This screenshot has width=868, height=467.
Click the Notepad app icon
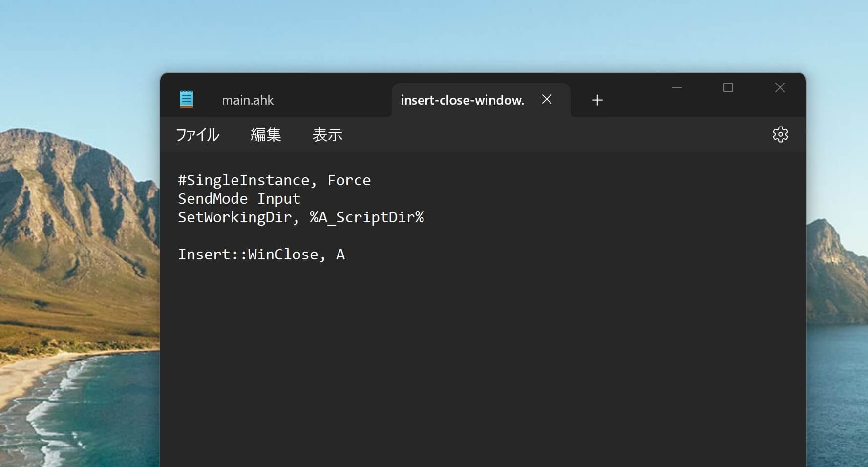click(x=186, y=99)
